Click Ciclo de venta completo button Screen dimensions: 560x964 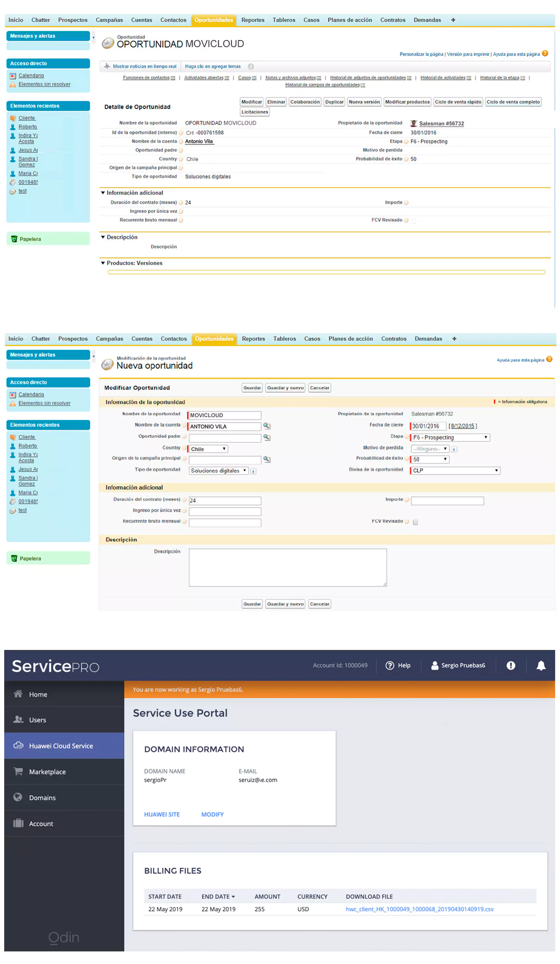[513, 102]
